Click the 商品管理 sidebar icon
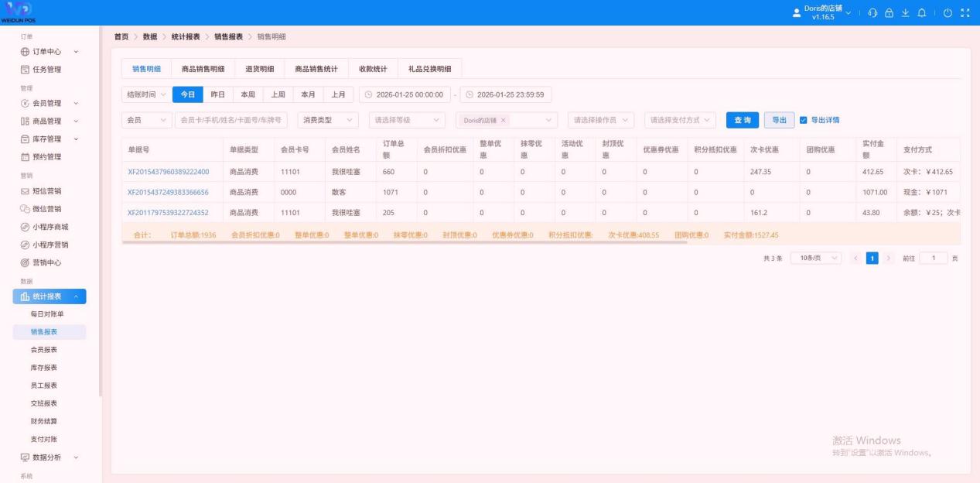The width and height of the screenshot is (980, 483). pos(25,121)
